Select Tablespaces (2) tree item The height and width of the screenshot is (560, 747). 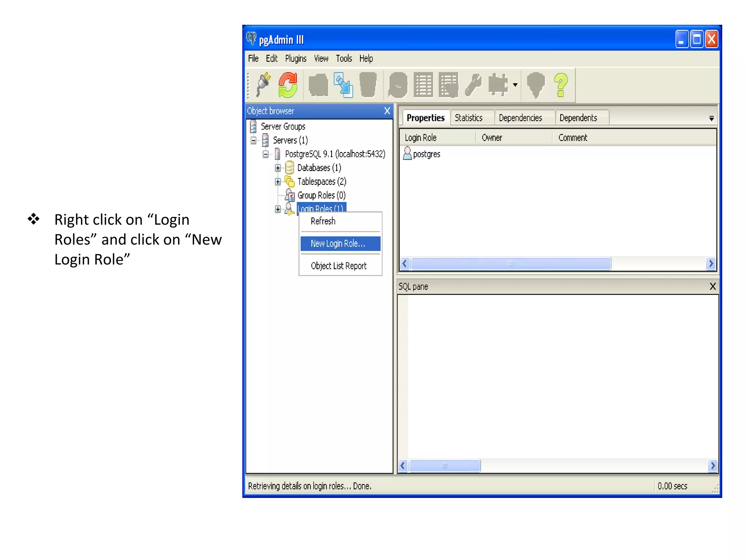tap(322, 182)
